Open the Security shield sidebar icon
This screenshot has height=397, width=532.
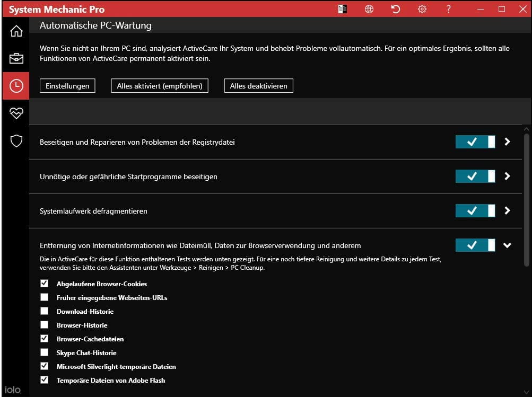[16, 140]
